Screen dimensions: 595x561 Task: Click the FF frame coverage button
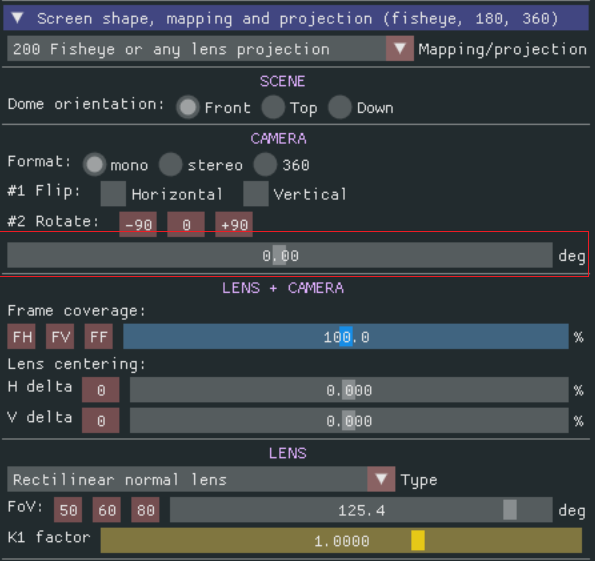pyautogui.click(x=99, y=336)
